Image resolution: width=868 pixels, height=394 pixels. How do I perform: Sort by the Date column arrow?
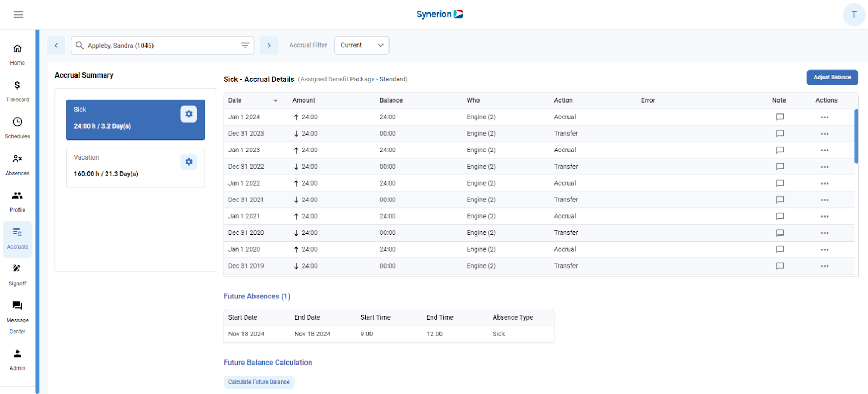click(276, 101)
